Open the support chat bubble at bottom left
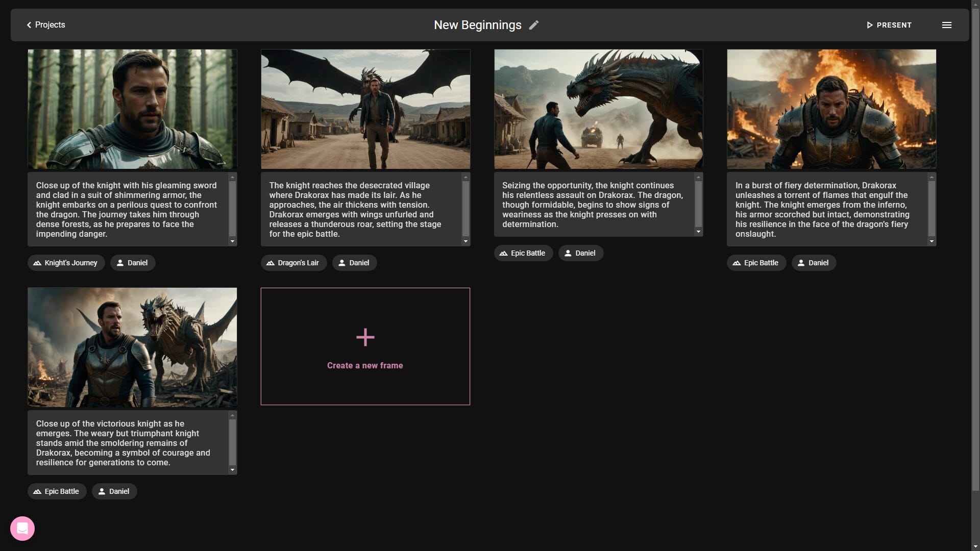The width and height of the screenshot is (980, 551). (x=22, y=528)
